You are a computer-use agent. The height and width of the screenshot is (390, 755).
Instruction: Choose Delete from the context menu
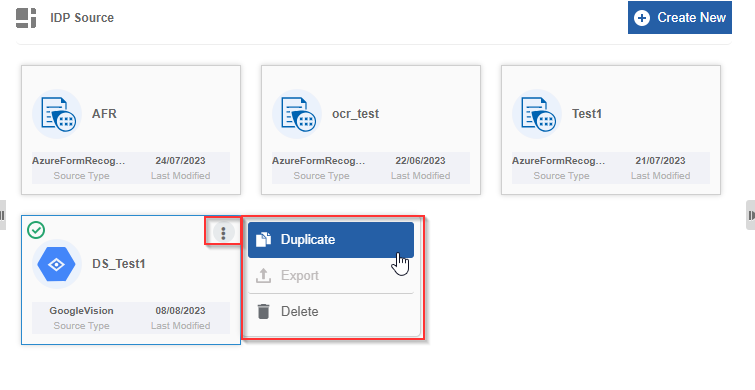click(331, 312)
